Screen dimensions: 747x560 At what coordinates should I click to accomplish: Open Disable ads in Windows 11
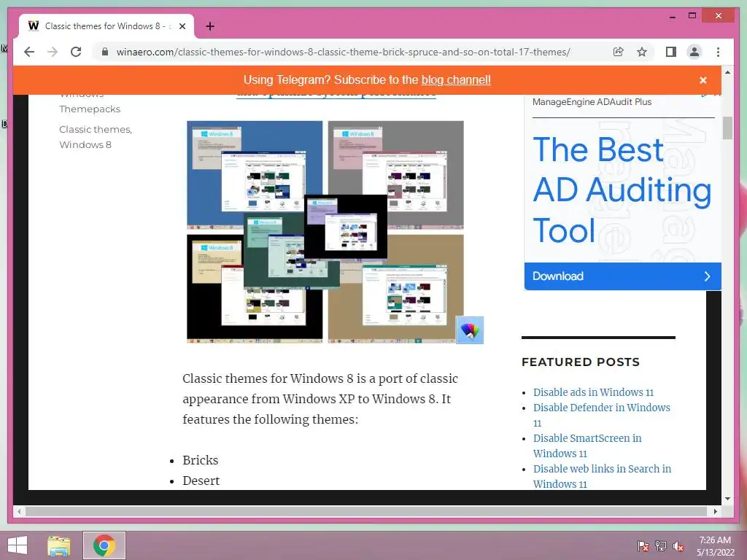[593, 392]
